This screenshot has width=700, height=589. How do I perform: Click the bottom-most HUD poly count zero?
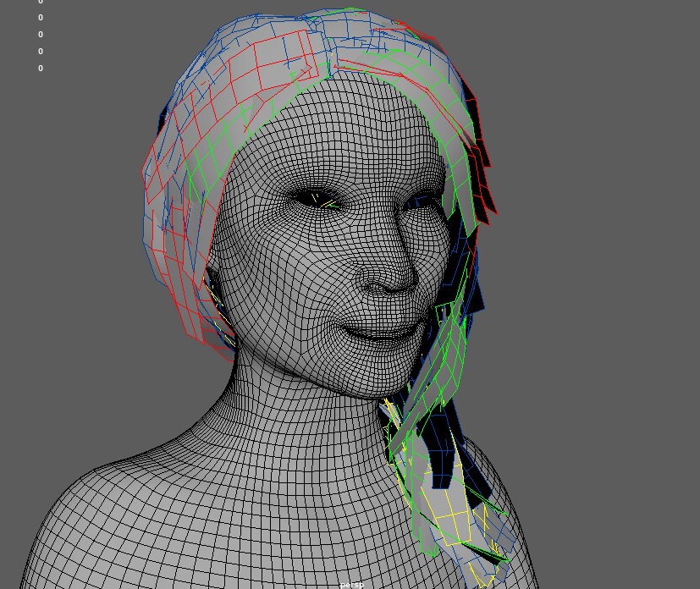41,69
